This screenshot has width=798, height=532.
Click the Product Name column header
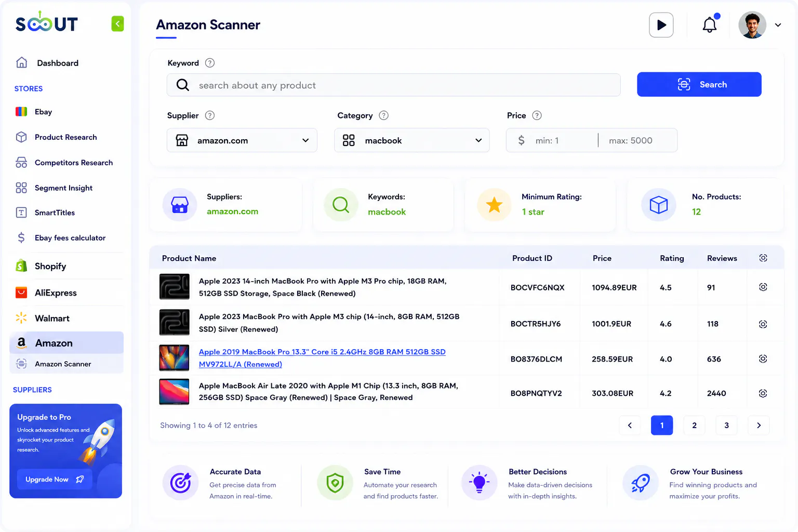pos(189,258)
